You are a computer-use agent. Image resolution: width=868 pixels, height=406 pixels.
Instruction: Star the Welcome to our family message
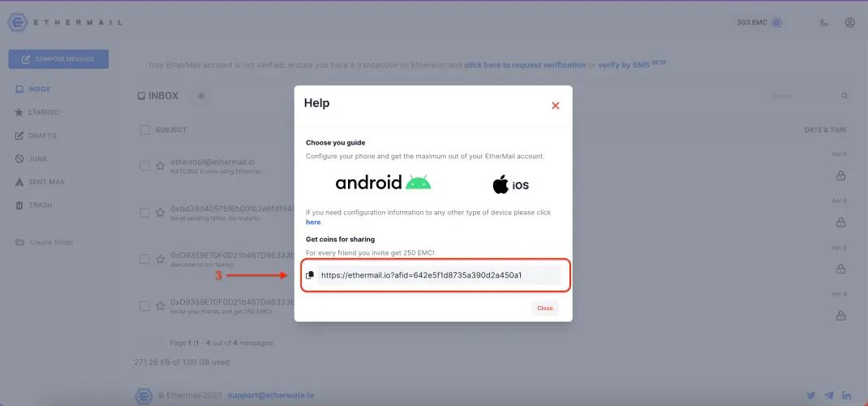tap(160, 259)
